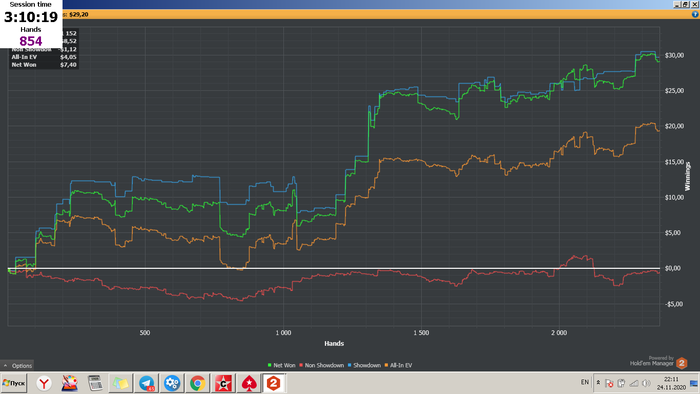Screen dimensions: 700x394
Task: Click the $25,00 axis label
Action: (674, 91)
